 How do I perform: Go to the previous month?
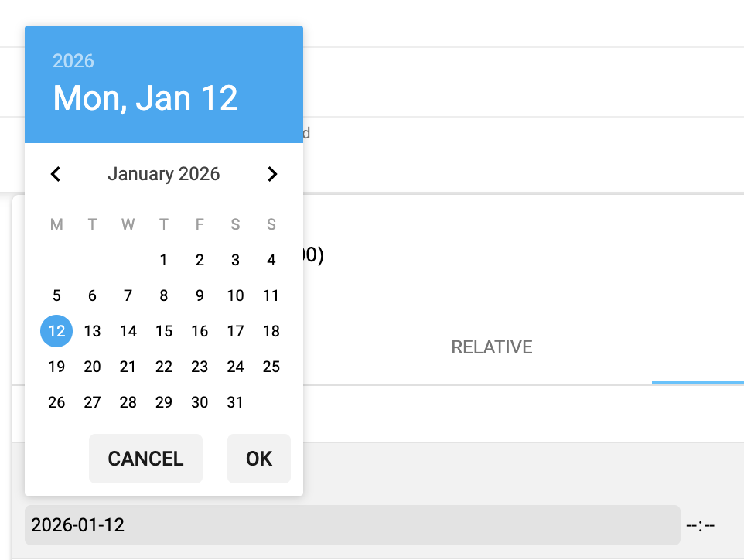[x=55, y=174]
